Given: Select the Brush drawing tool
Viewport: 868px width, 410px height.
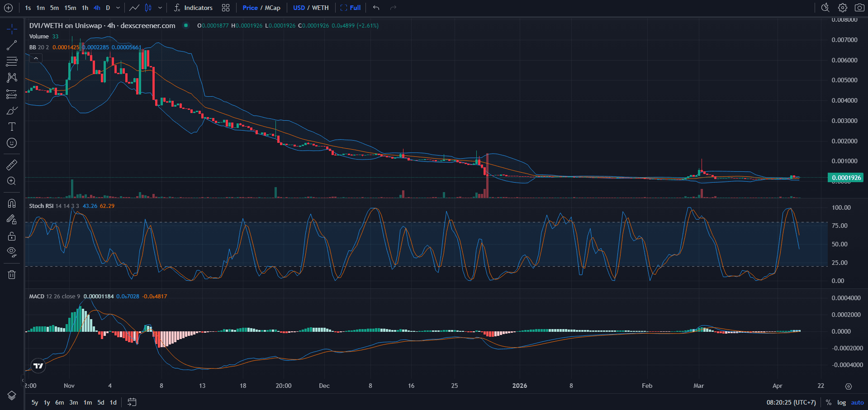Looking at the screenshot, I should point(11,110).
